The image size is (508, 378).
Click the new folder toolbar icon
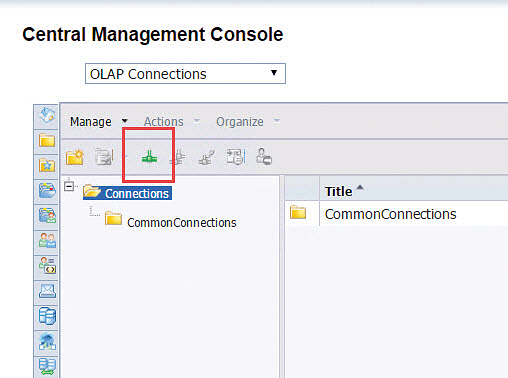pyautogui.click(x=75, y=157)
